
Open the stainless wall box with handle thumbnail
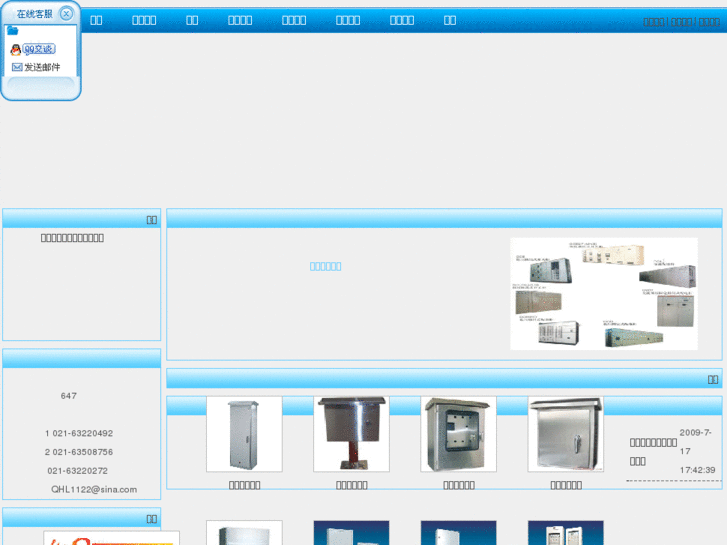pos(566,434)
